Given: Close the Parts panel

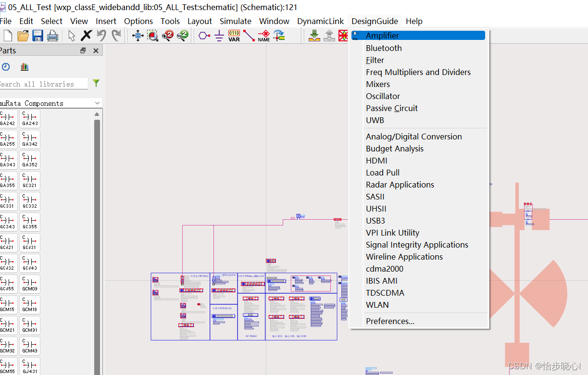Looking at the screenshot, I should coord(96,50).
